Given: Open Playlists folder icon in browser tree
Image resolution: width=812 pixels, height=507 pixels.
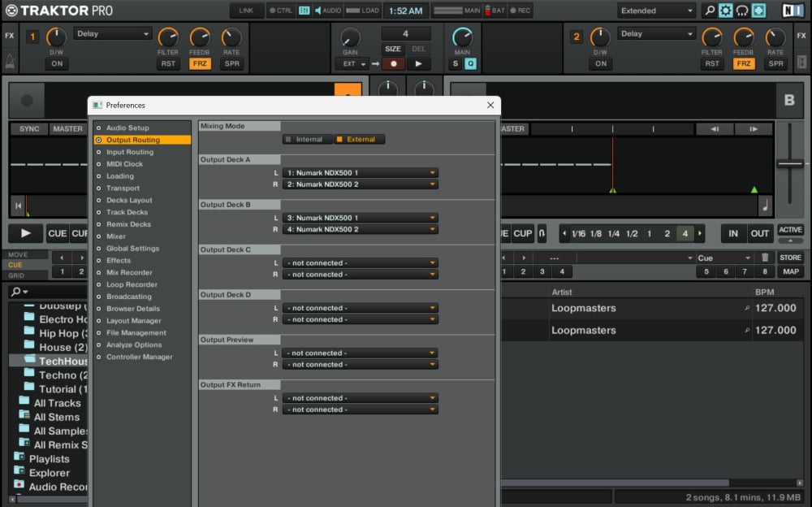Looking at the screenshot, I should click(19, 457).
